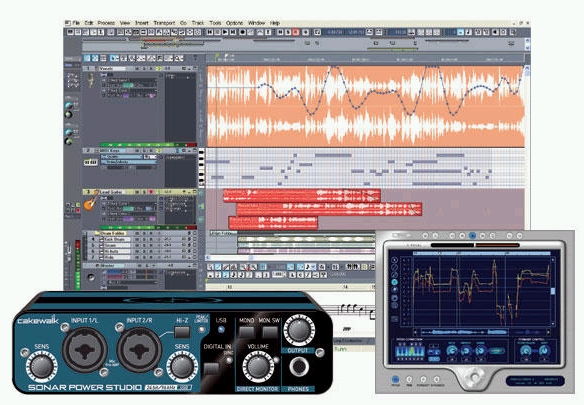The width and height of the screenshot is (584, 405).
Task: Toggle the red-highlighted button in the top toolbar
Action: 296,32
